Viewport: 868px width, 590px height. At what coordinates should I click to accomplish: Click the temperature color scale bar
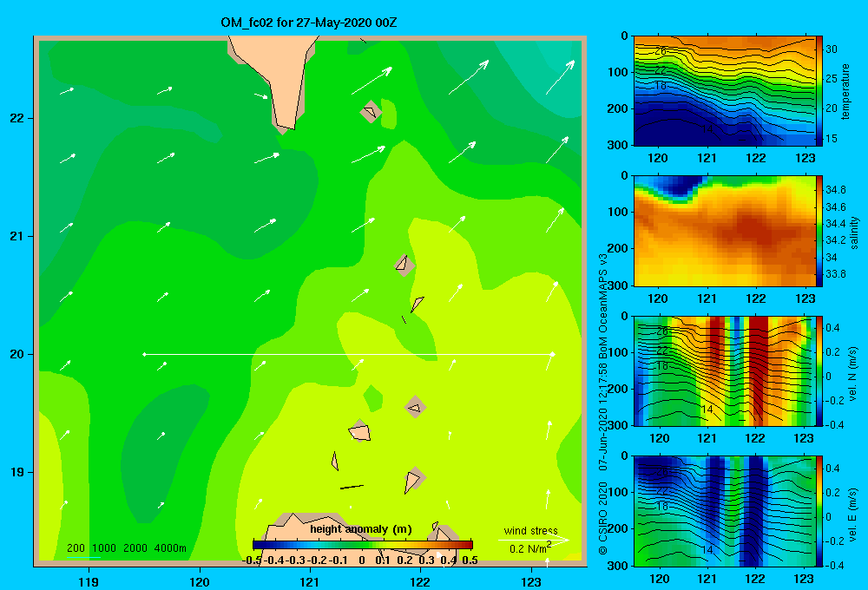819,91
